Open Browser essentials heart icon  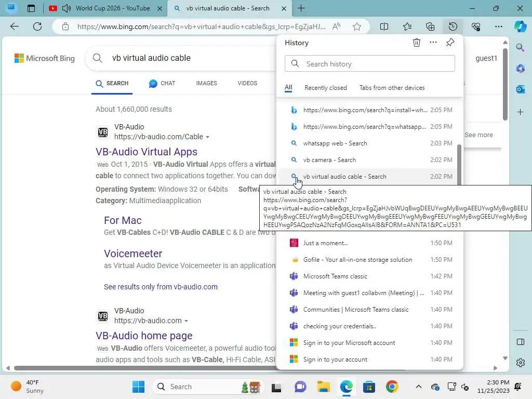pos(476,26)
